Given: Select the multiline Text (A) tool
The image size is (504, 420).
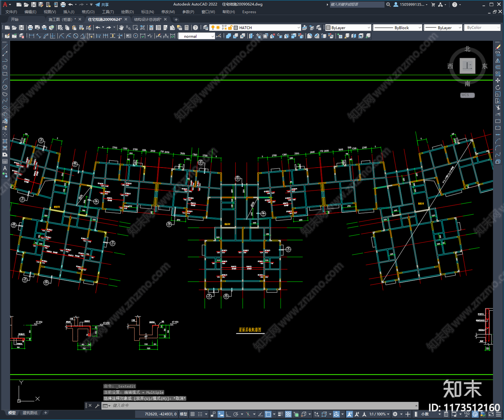Looking at the screenshot, I should [x=5, y=168].
